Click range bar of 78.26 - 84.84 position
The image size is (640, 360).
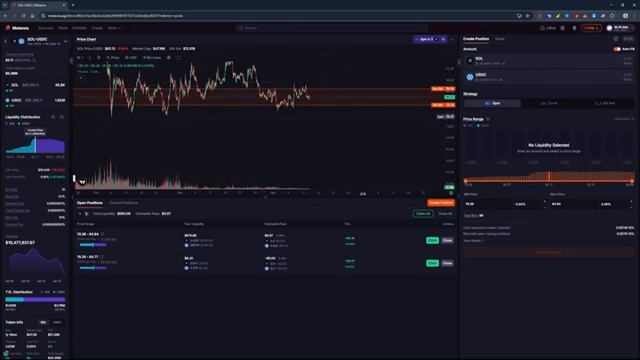(93, 244)
